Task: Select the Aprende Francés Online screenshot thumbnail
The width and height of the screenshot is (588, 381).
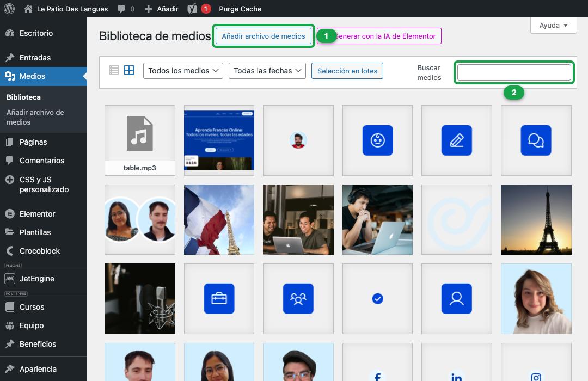Action: click(x=219, y=140)
